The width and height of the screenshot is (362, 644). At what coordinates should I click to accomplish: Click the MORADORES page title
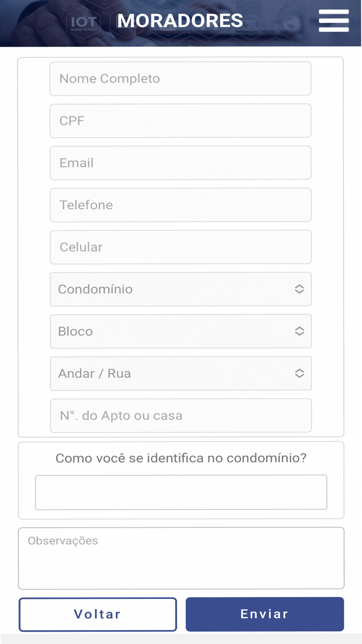click(180, 21)
